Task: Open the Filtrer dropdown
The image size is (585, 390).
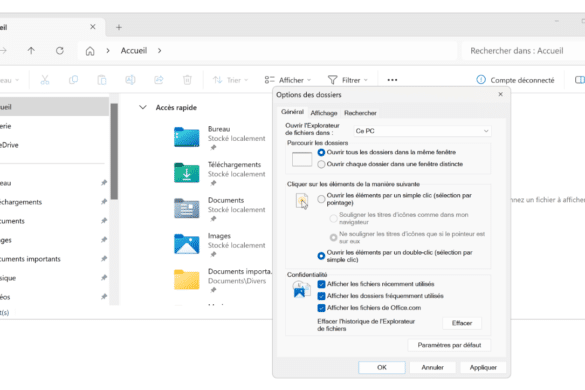Action: pyautogui.click(x=347, y=80)
